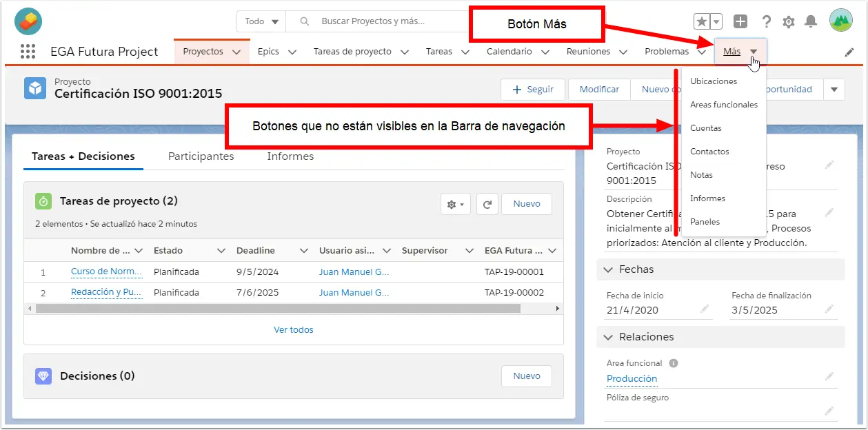Open the Producción area funcional link
Image resolution: width=868 pixels, height=430 pixels.
pos(632,378)
